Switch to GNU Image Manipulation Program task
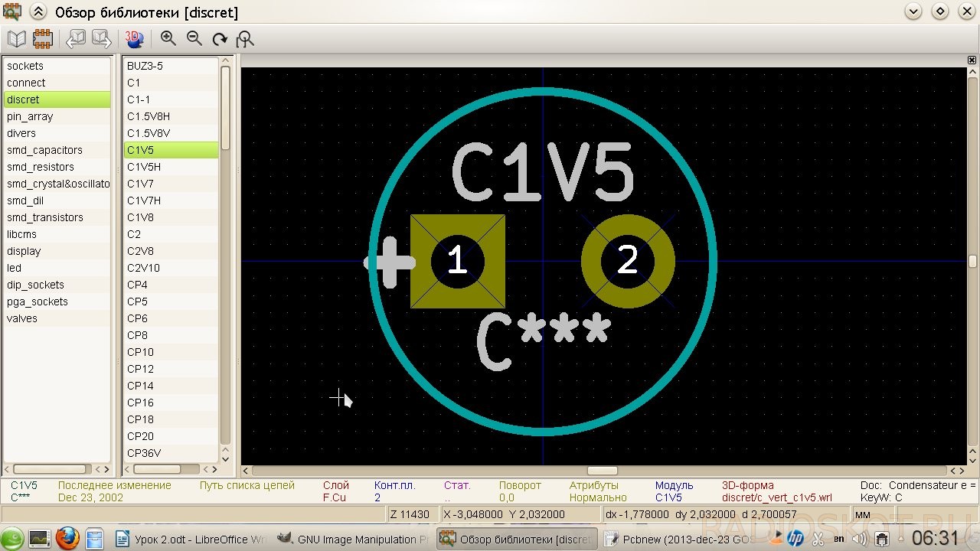The image size is (980, 551). (x=353, y=539)
